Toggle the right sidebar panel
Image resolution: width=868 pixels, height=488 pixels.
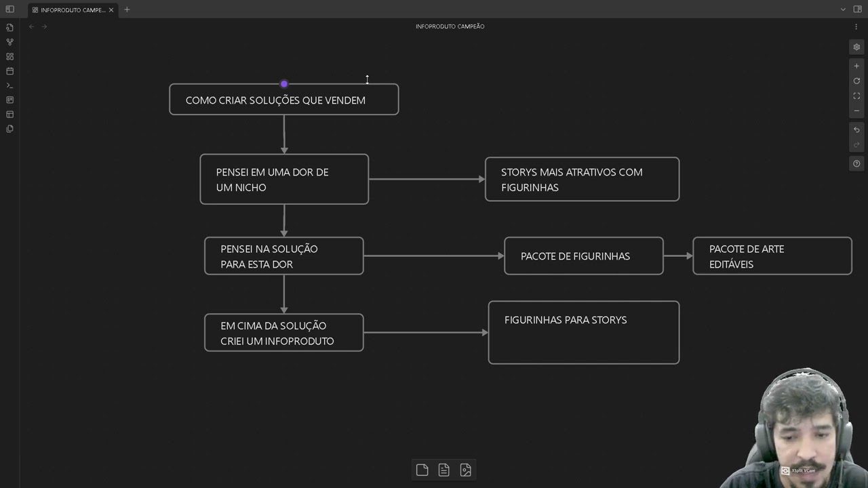pyautogui.click(x=857, y=9)
